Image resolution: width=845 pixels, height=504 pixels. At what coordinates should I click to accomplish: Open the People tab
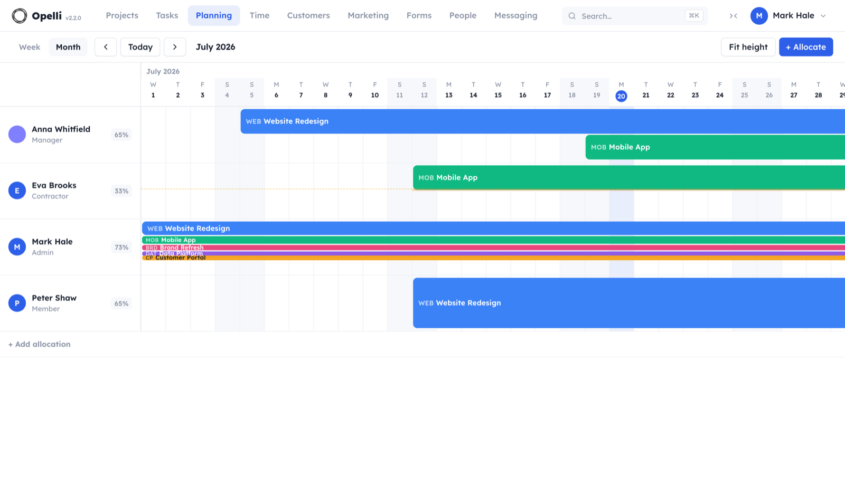click(x=463, y=16)
